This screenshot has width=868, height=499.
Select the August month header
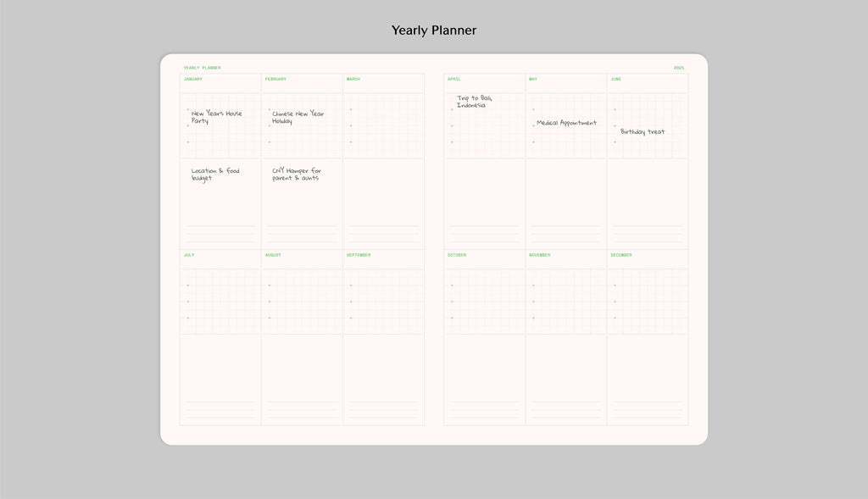click(x=273, y=255)
